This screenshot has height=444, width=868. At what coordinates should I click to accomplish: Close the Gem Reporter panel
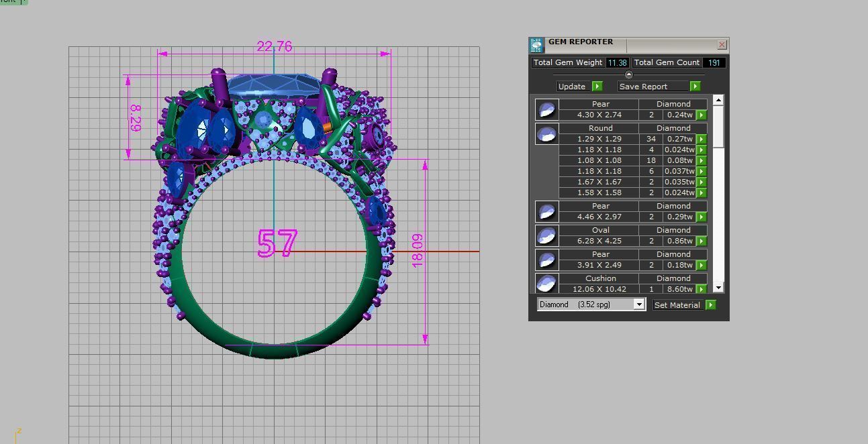[x=722, y=45]
